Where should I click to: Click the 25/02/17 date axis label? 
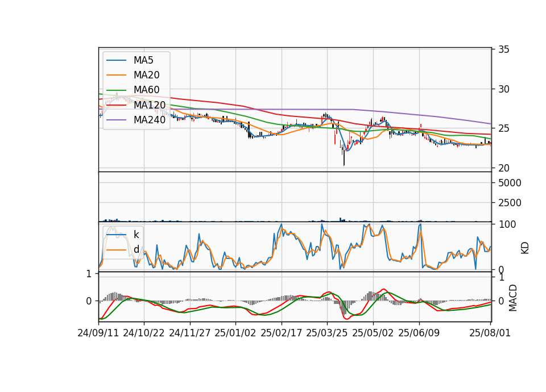pyautogui.click(x=282, y=333)
